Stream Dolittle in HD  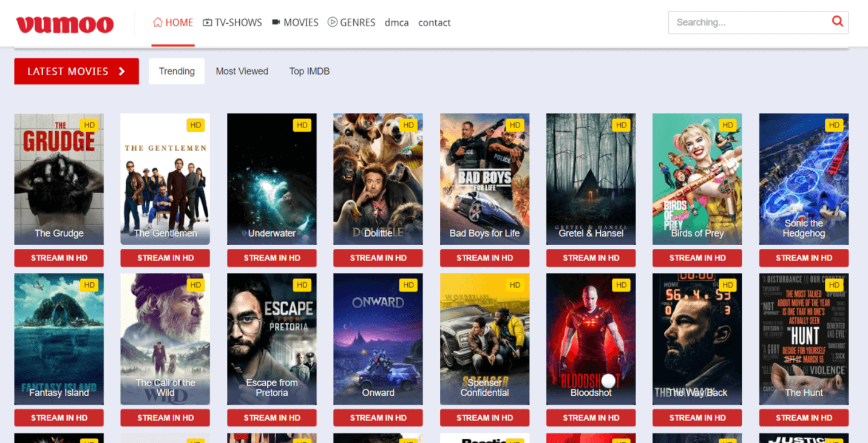(x=378, y=258)
